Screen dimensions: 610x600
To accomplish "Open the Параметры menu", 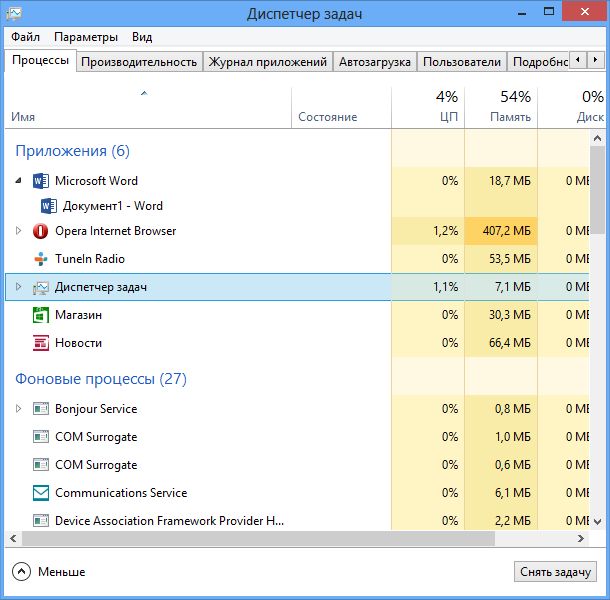I will [x=86, y=37].
